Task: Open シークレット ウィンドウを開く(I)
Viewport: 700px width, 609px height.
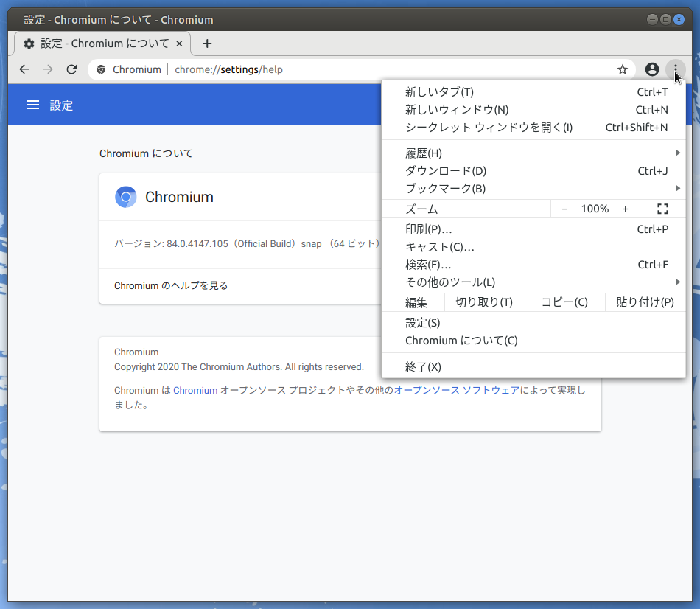Action: (533, 128)
